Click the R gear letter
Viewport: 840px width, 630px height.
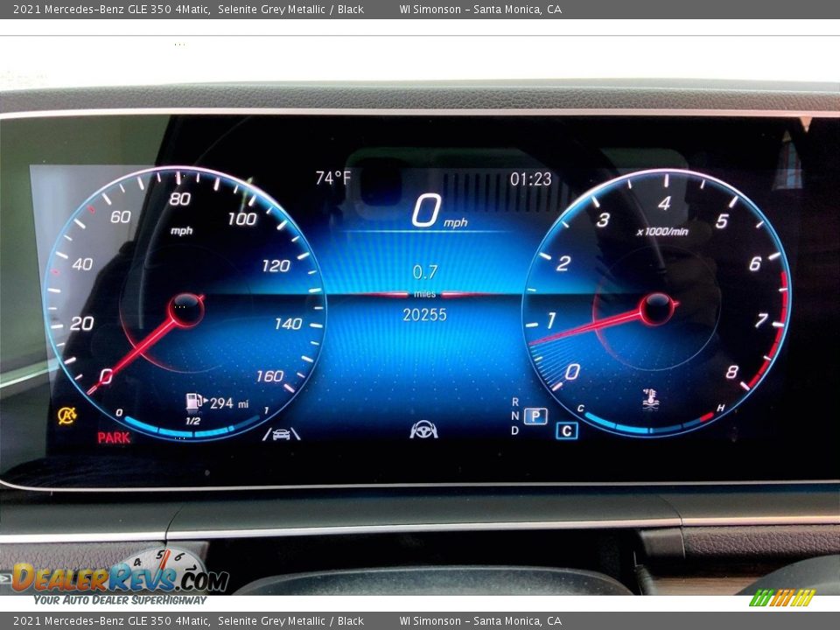(514, 402)
